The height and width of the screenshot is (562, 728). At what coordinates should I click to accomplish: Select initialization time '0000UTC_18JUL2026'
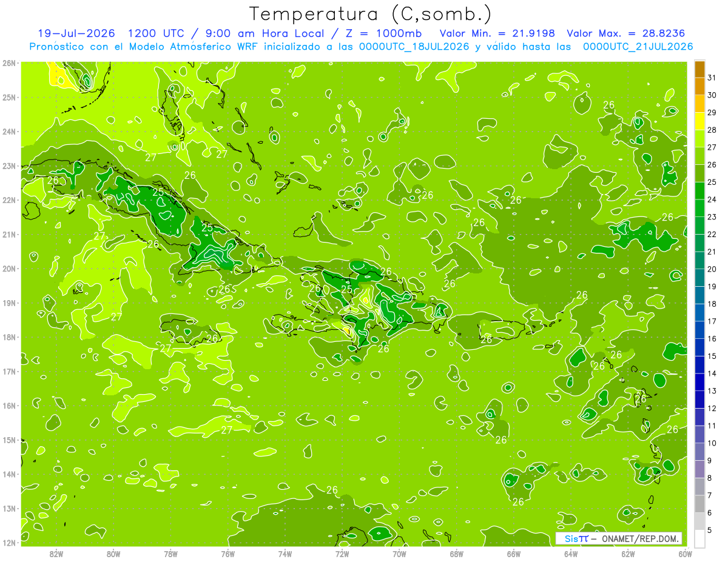click(414, 47)
